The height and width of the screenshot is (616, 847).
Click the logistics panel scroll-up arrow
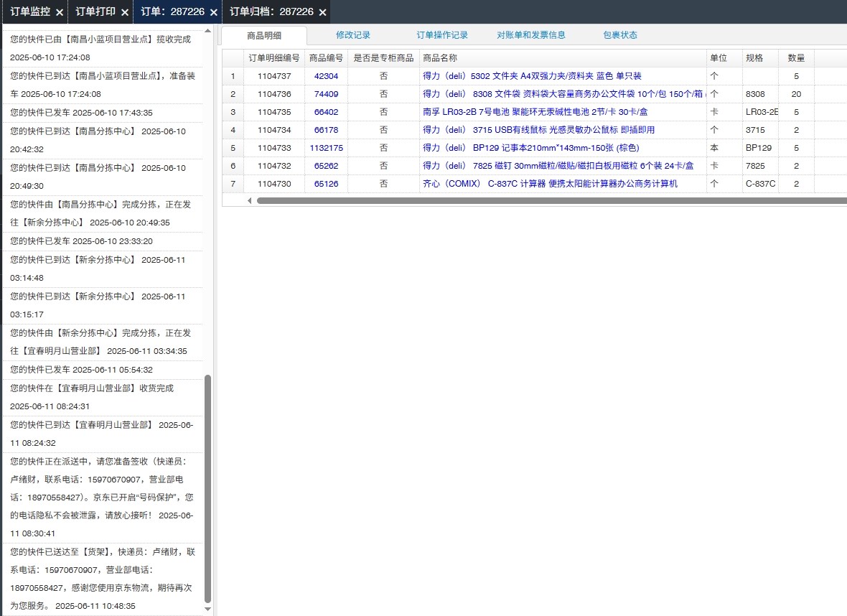click(207, 31)
